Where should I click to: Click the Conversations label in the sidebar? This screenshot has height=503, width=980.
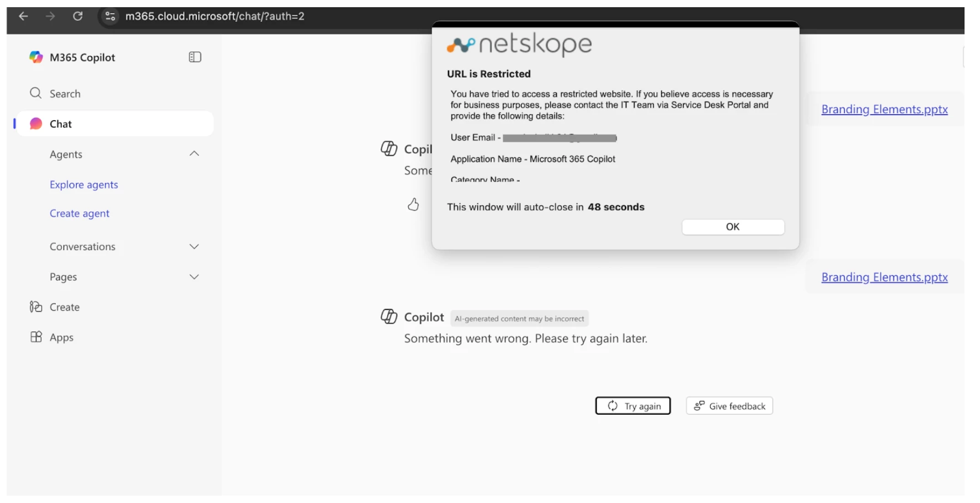point(83,247)
